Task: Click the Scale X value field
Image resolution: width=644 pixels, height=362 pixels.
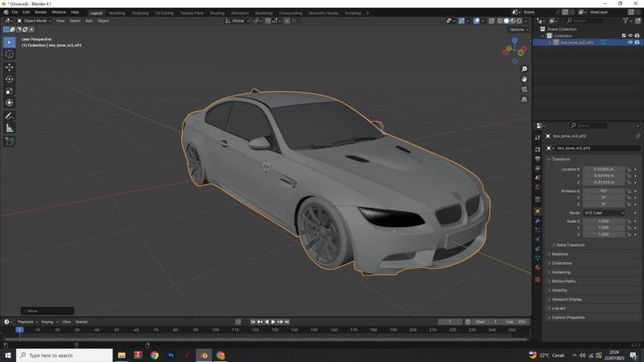Action: [x=604, y=221]
